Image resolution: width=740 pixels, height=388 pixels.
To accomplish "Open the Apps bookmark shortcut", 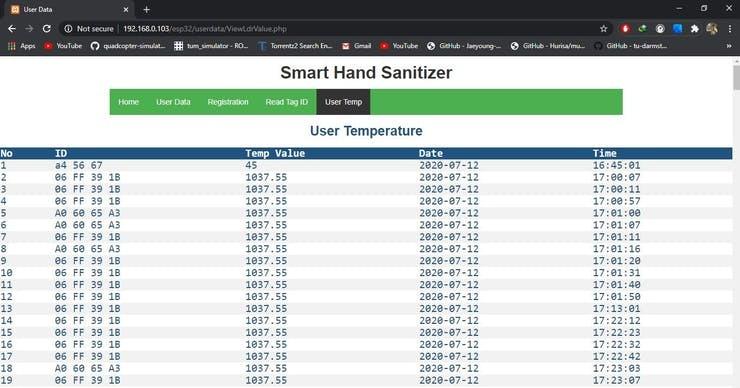I will click(22, 46).
